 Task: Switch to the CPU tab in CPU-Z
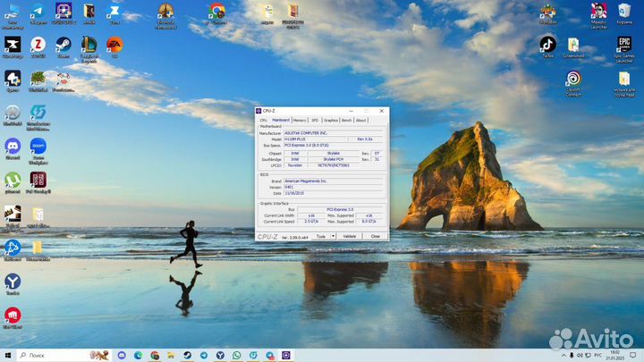pyautogui.click(x=263, y=120)
